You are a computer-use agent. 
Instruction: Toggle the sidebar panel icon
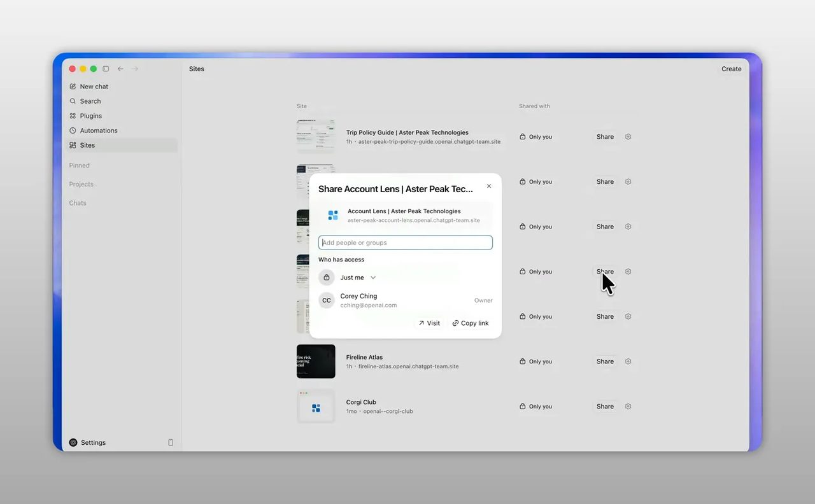[x=106, y=69]
